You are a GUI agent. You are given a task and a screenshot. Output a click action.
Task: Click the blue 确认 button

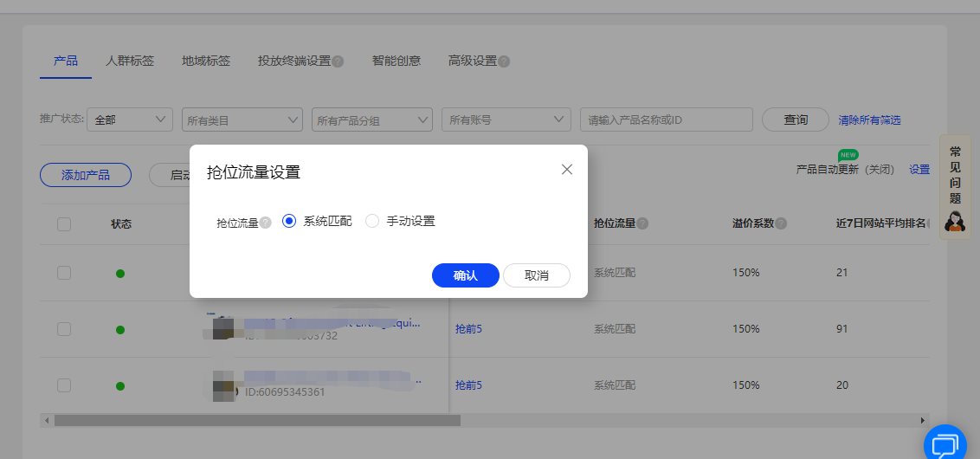coord(466,275)
